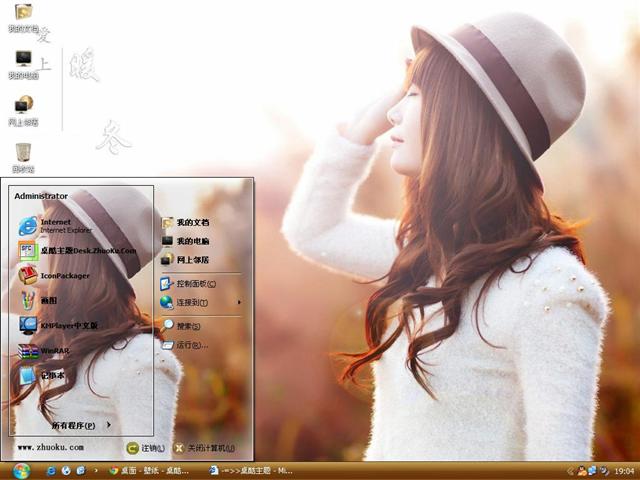Click the 注销(L) log off button
This screenshot has height=480, width=640.
[x=145, y=448]
